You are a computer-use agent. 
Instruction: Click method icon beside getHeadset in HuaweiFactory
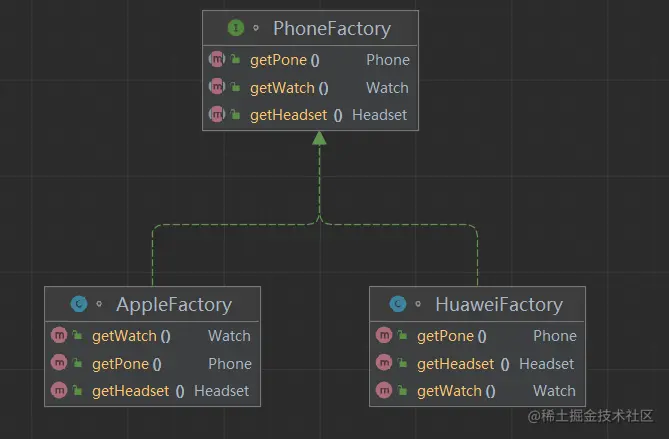click(x=383, y=364)
